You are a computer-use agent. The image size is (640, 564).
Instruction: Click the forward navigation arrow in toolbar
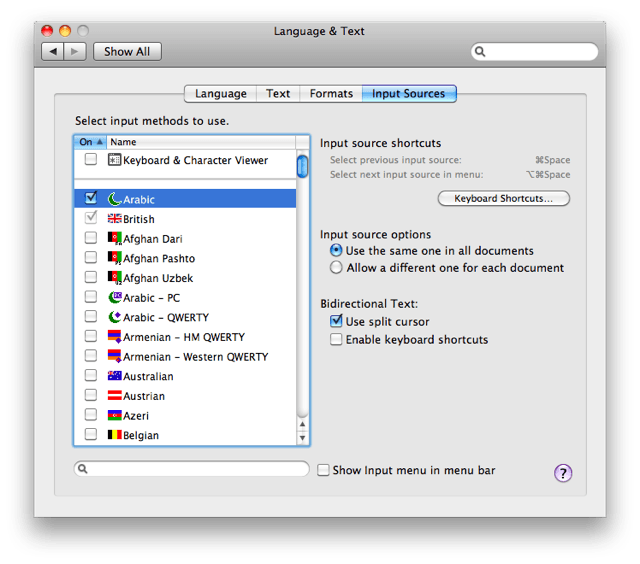[x=75, y=51]
